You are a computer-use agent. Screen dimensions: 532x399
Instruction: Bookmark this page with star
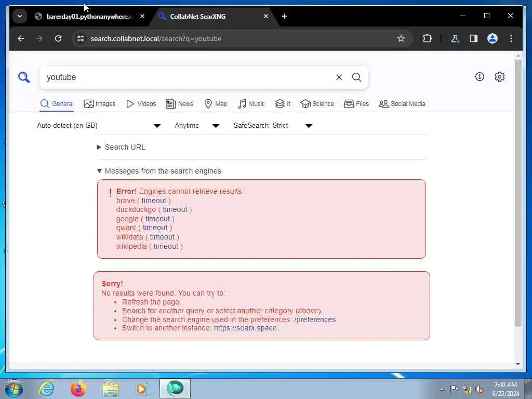[x=401, y=38]
